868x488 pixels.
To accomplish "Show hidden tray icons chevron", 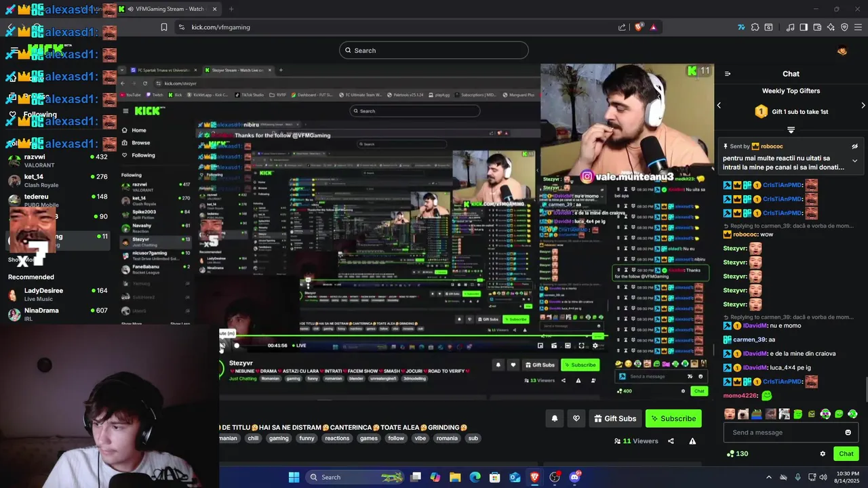I will (x=768, y=477).
